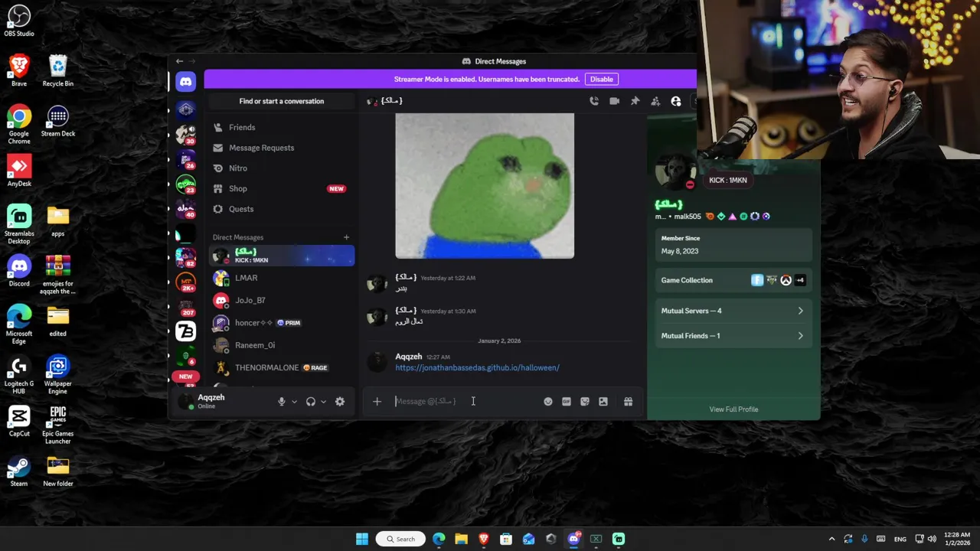Open server with 30 unread badge
The height and width of the screenshot is (551, 980).
(185, 134)
